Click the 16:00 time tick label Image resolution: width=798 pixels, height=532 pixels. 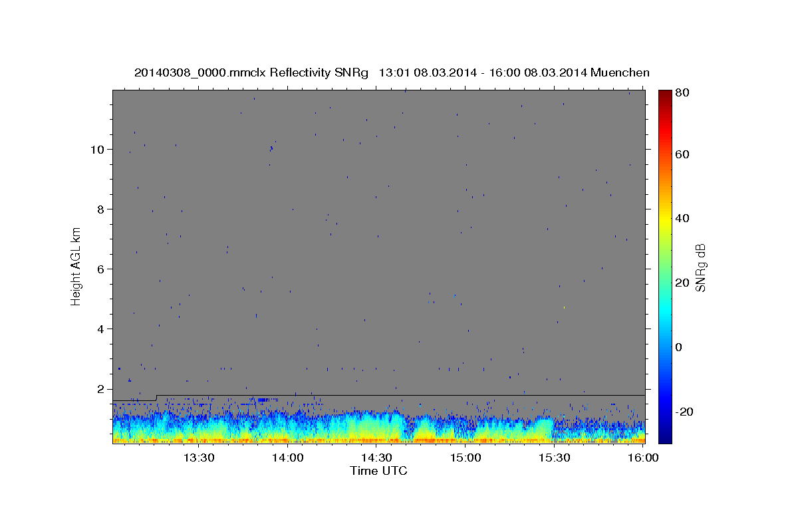coord(642,458)
